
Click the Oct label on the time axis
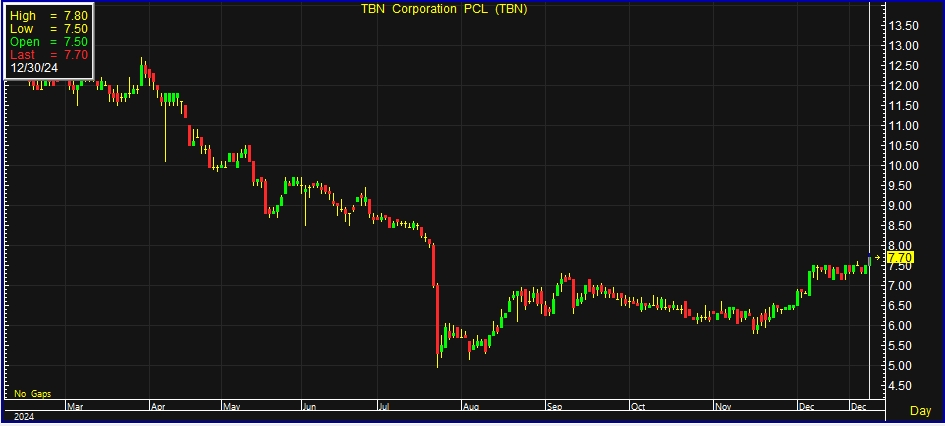click(639, 408)
